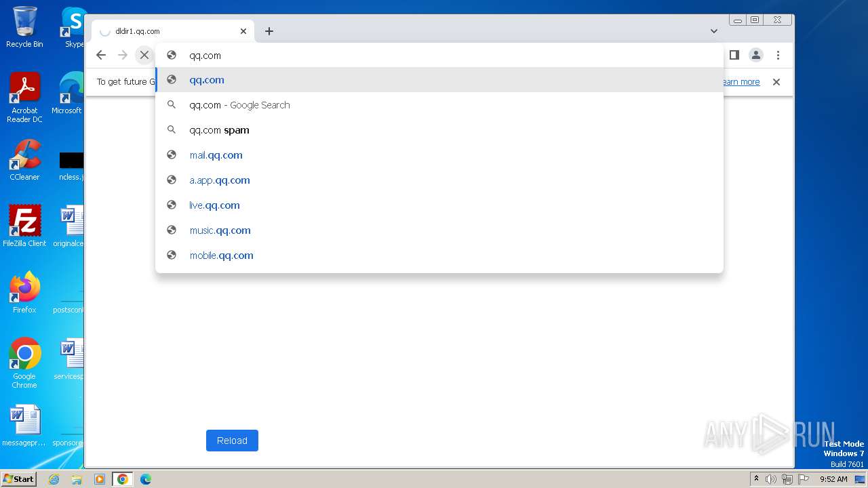Click the Show desktop button
The image size is (868, 488).
pos(861,479)
